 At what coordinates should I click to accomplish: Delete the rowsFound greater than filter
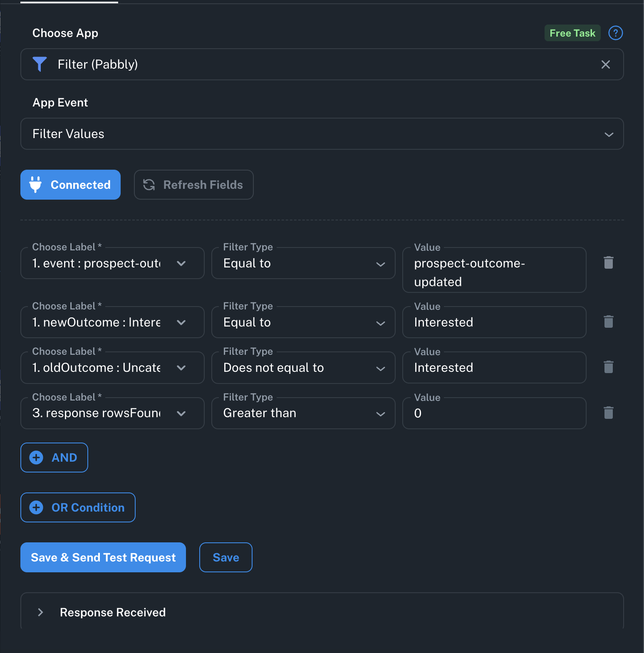tap(608, 413)
